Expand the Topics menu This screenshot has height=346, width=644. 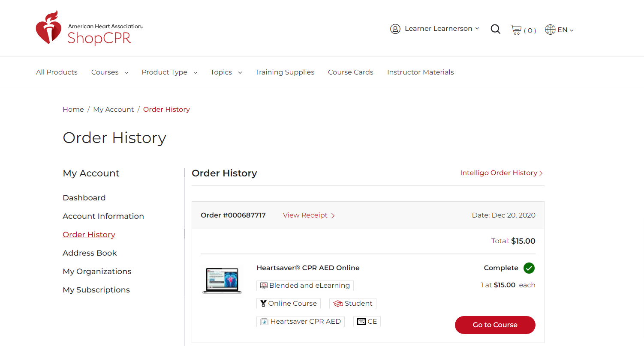pos(226,72)
